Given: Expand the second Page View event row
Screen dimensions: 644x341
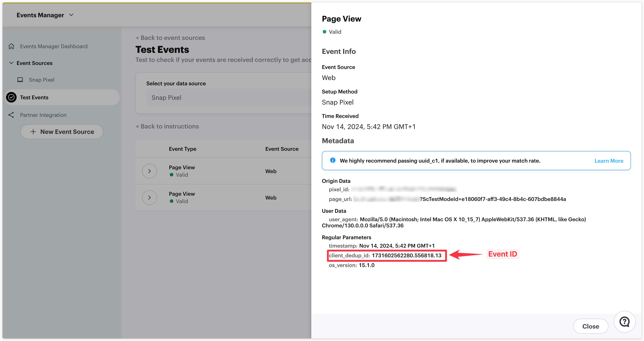Looking at the screenshot, I should [150, 197].
